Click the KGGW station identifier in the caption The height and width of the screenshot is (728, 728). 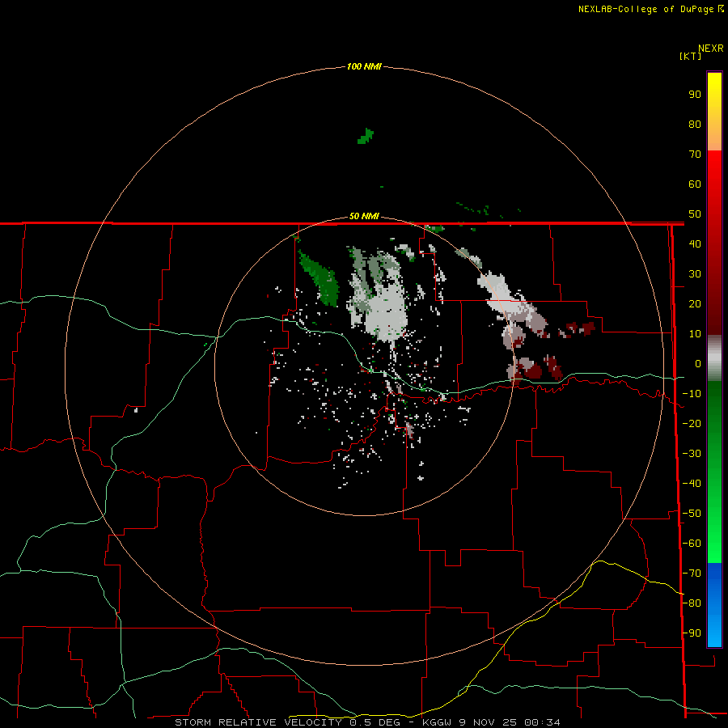pyautogui.click(x=438, y=722)
